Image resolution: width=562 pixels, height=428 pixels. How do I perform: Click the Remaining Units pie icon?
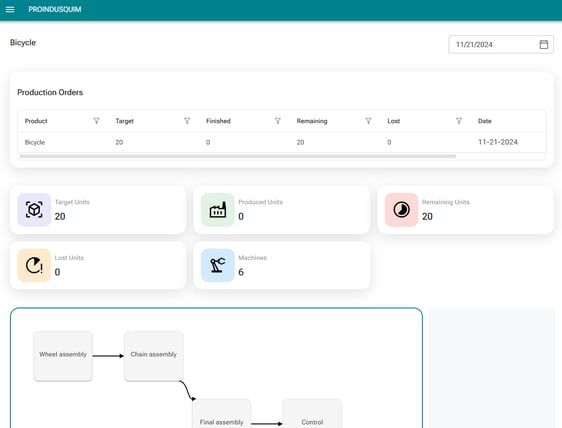coord(401,210)
